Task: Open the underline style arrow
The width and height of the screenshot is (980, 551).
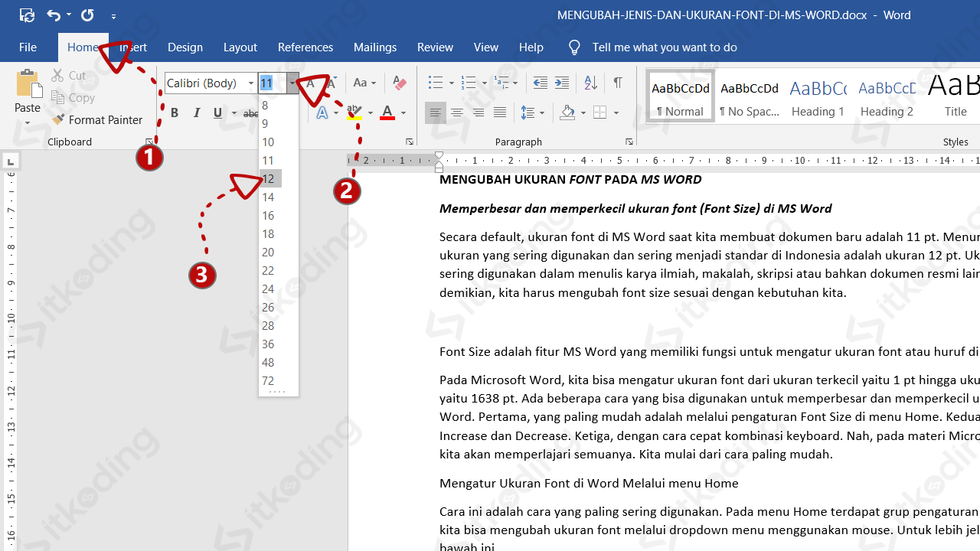Action: pos(234,113)
